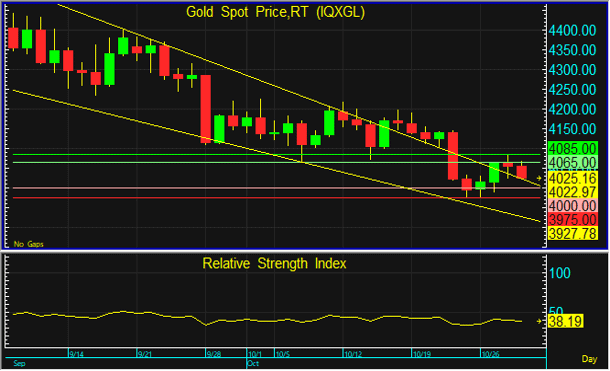Click the yellow 3927.78 lower trendline tag
This screenshot has width=610, height=371.
(573, 233)
